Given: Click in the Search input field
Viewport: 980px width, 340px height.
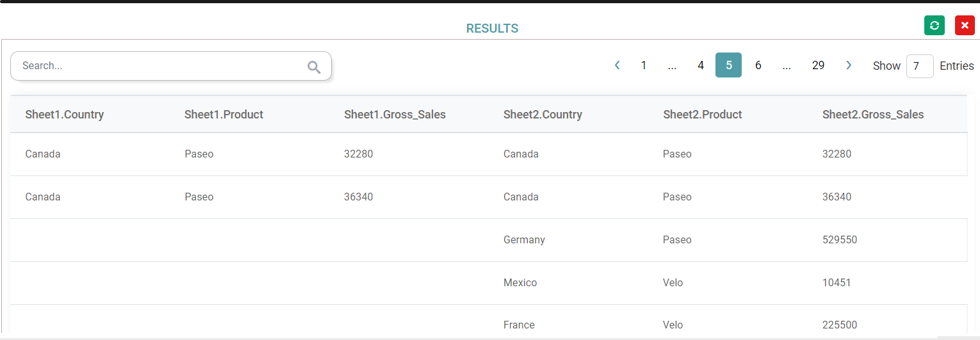Looking at the screenshot, I should tap(160, 66).
